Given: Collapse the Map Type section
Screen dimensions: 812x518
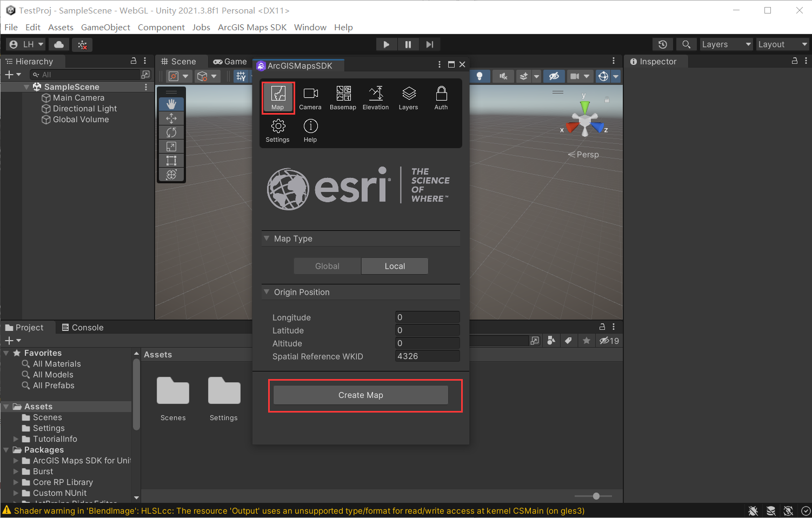Looking at the screenshot, I should click(x=267, y=238).
